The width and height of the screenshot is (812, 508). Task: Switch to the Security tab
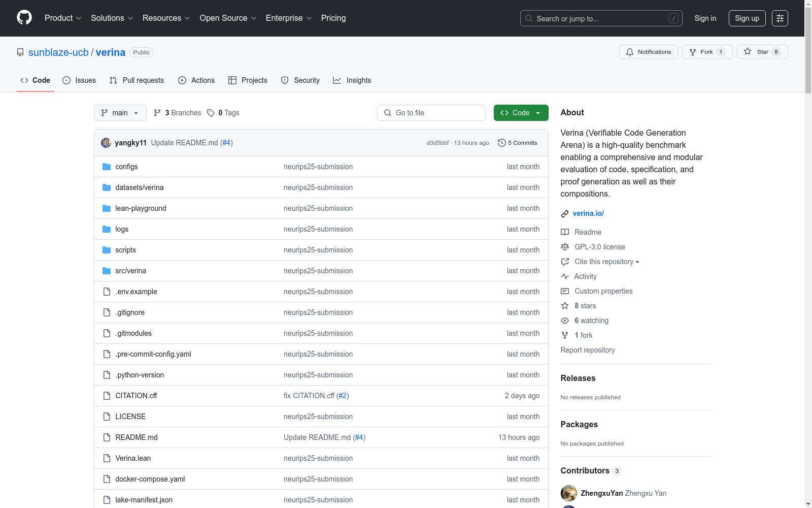[x=300, y=80]
